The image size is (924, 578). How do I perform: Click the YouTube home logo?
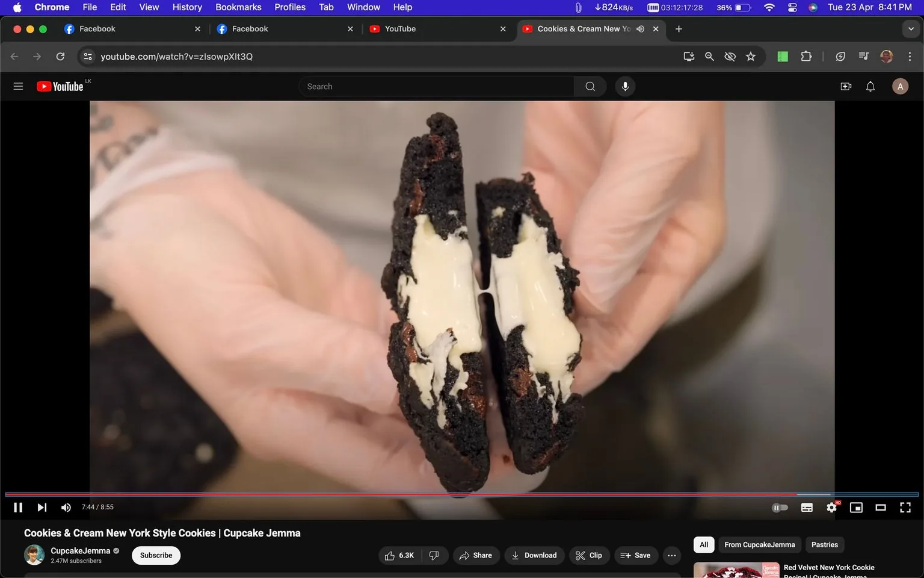60,86
